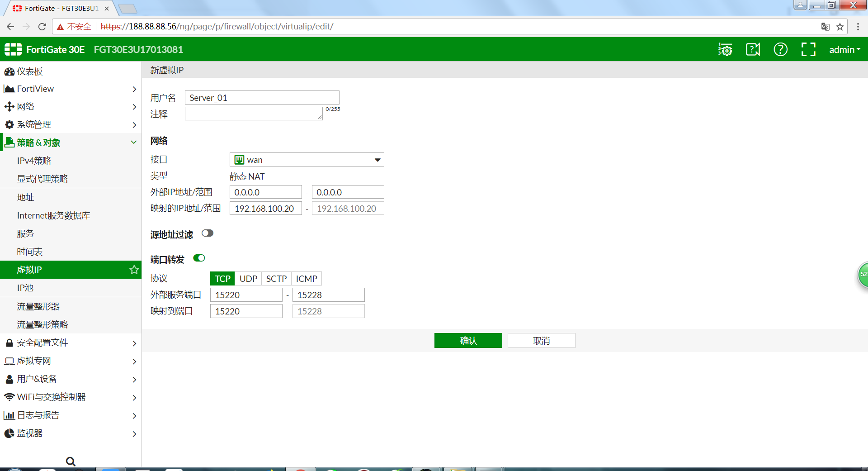Click the network arrows icon

(9, 107)
